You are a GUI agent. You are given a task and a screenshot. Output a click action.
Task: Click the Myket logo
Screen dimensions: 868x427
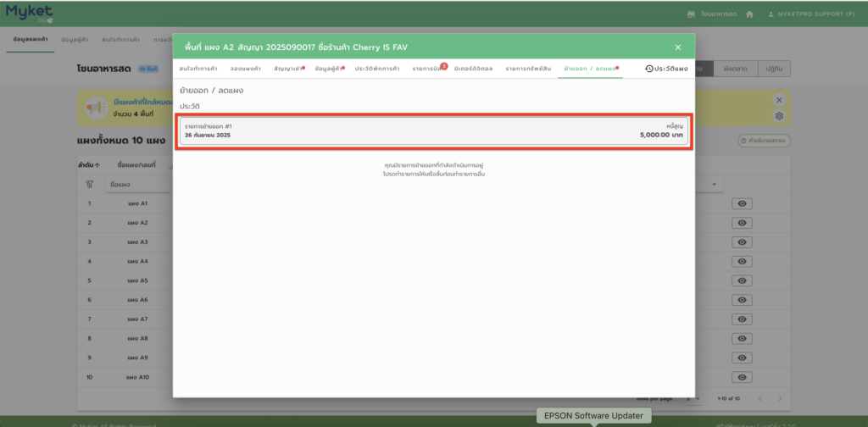29,12
